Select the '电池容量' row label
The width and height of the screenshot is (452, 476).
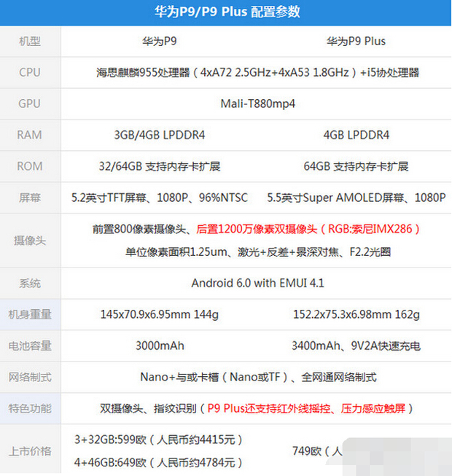click(30, 346)
